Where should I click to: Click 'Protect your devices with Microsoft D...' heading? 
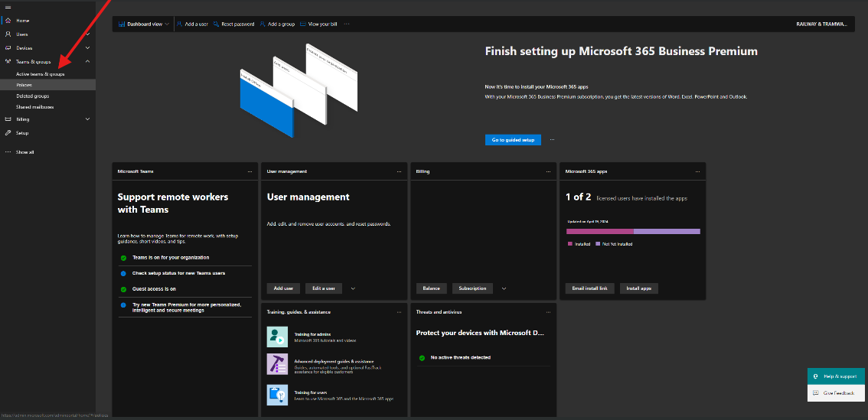[x=480, y=333]
